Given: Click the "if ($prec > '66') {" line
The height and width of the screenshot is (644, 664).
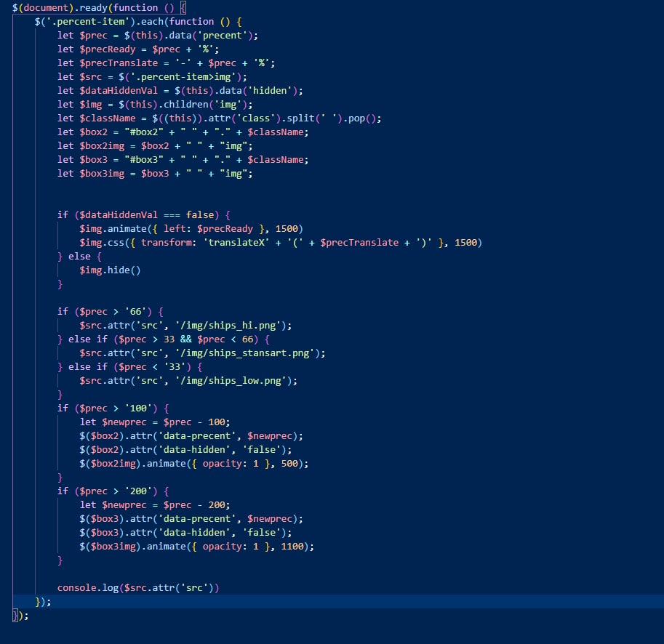Looking at the screenshot, I should 111,312.
